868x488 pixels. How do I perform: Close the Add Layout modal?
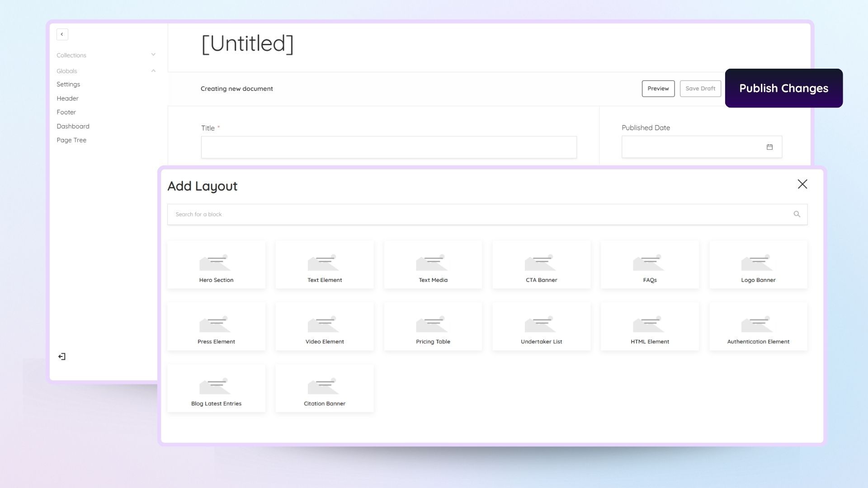[802, 184]
